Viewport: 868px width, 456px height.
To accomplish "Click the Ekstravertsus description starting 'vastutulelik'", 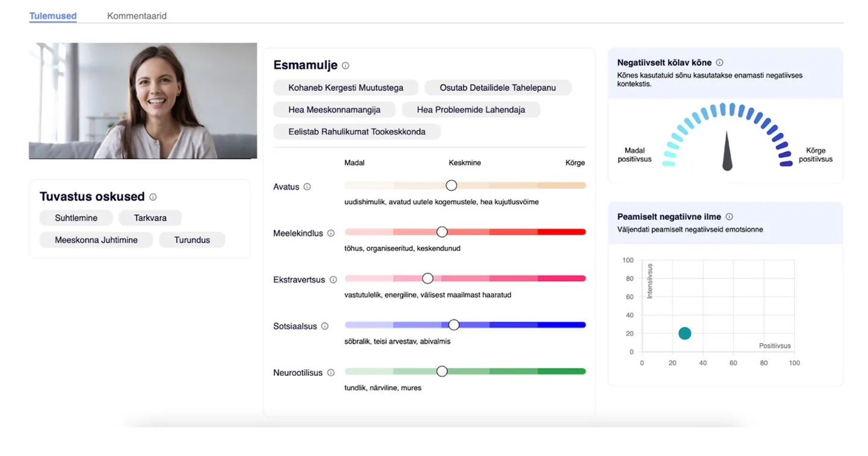I will [x=427, y=295].
